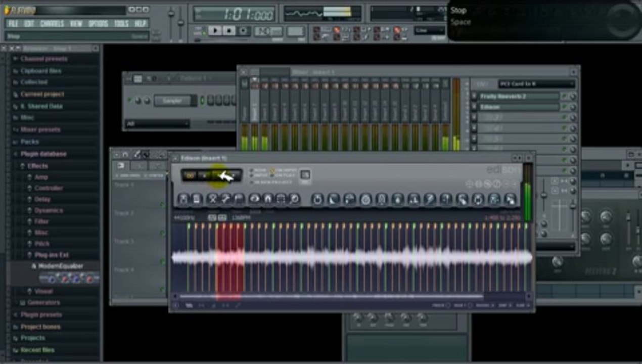The height and width of the screenshot is (364, 642).
Task: Open the Edison slot arrow menu in mixer
Action: [x=474, y=107]
